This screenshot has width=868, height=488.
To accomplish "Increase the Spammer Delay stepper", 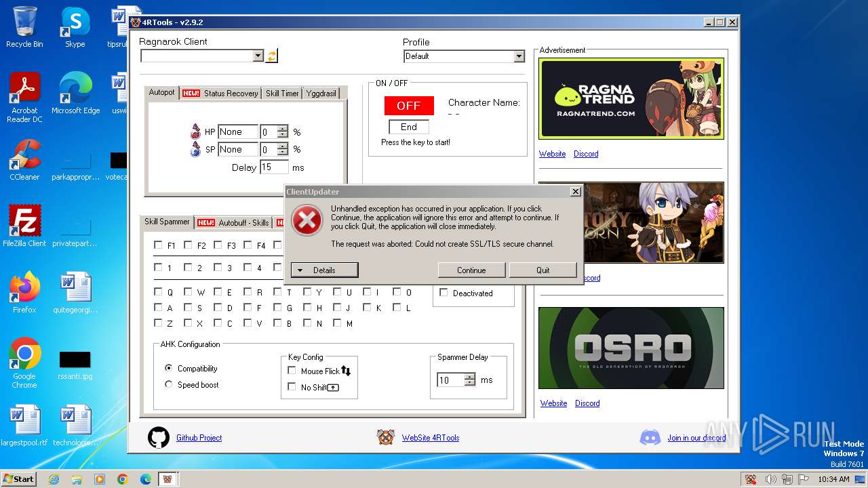I will [469, 377].
